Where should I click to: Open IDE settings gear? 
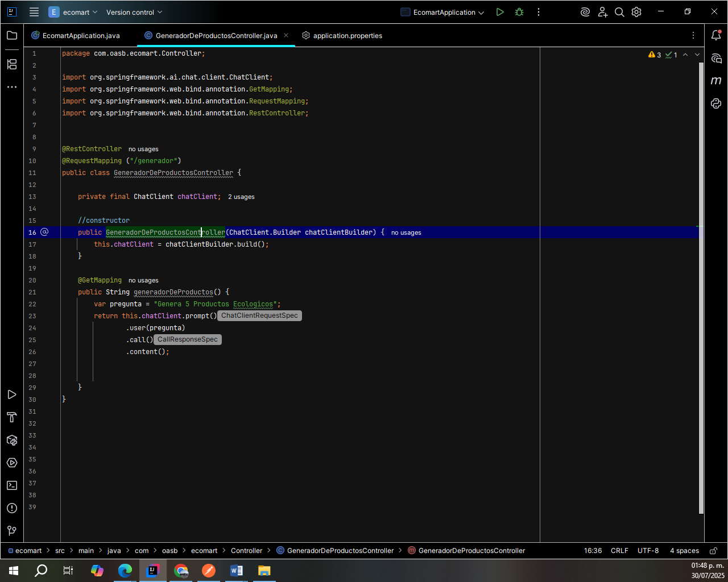pyautogui.click(x=637, y=12)
